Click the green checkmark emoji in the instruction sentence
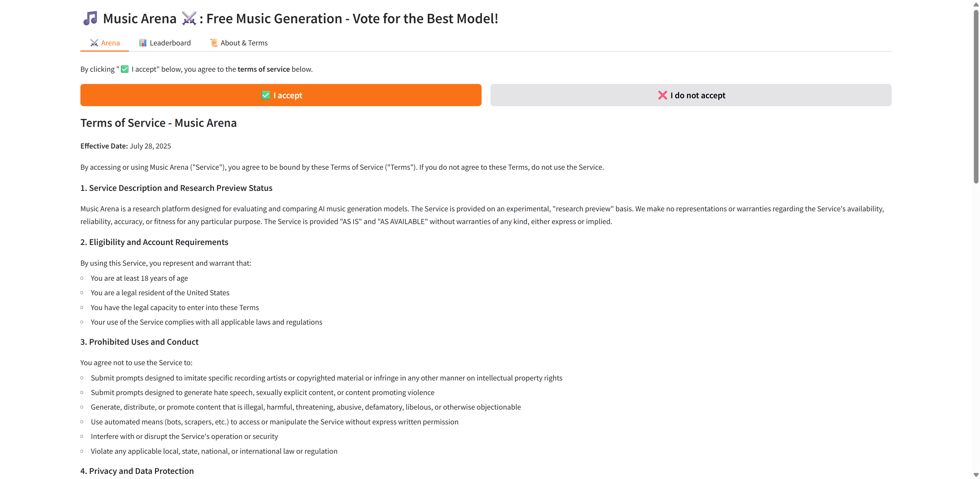 coord(125,69)
